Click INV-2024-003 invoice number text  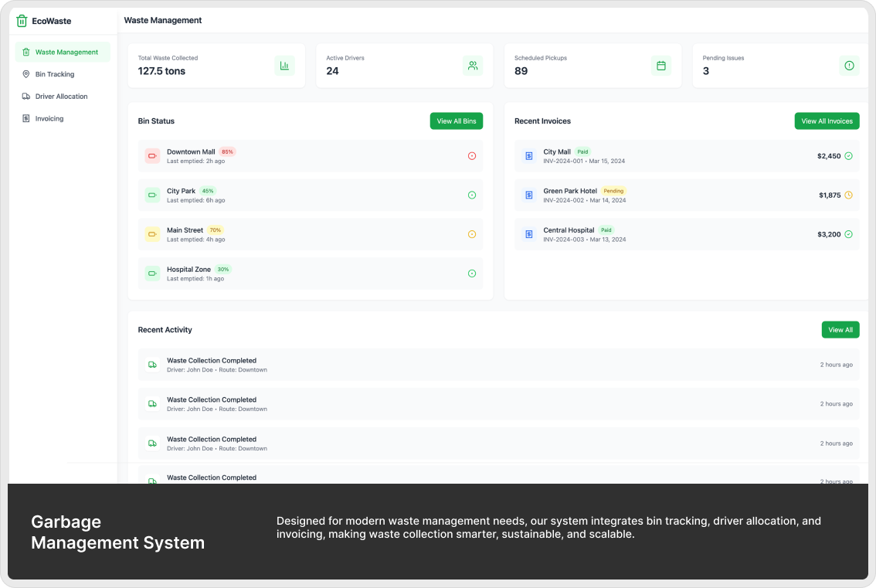[564, 240]
